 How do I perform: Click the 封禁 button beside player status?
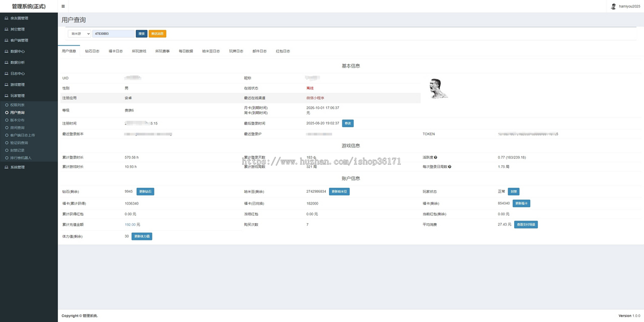coord(514,192)
